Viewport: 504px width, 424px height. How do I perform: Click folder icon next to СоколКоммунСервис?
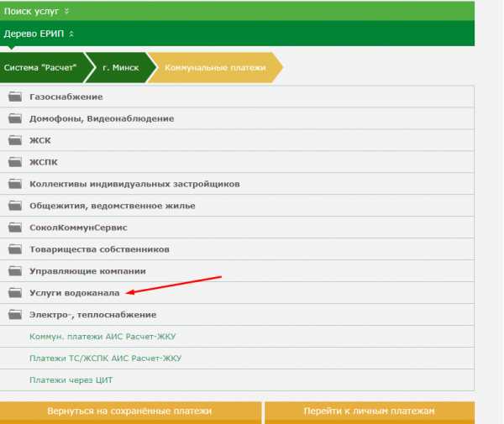click(x=14, y=228)
